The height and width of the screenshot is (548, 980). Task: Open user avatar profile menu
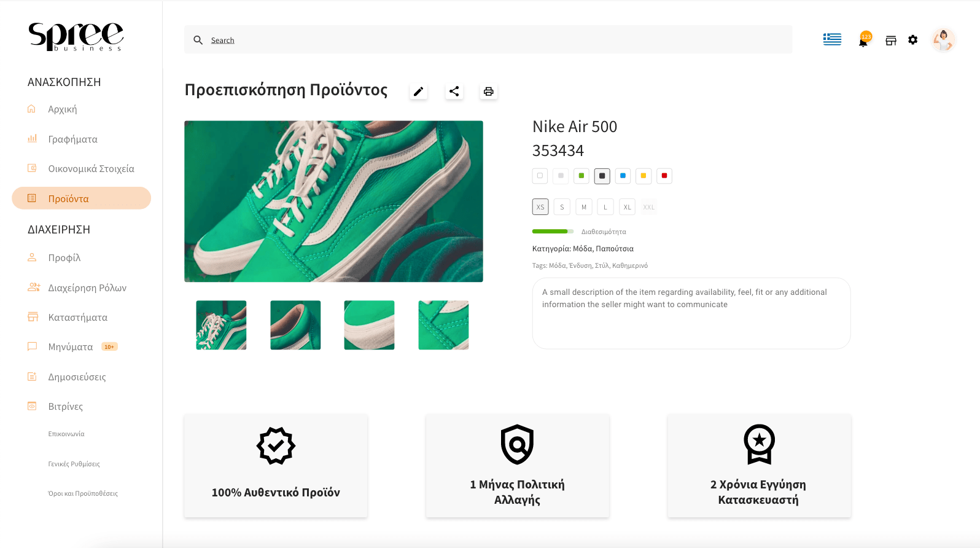(x=943, y=40)
